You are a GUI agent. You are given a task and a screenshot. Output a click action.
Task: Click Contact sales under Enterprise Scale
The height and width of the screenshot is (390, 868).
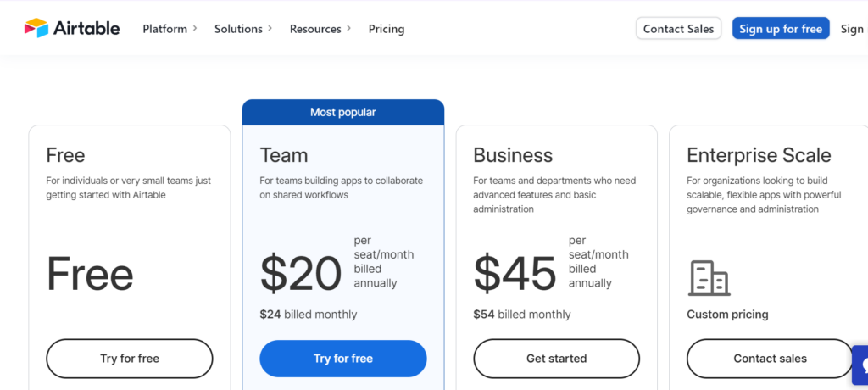coord(770,359)
